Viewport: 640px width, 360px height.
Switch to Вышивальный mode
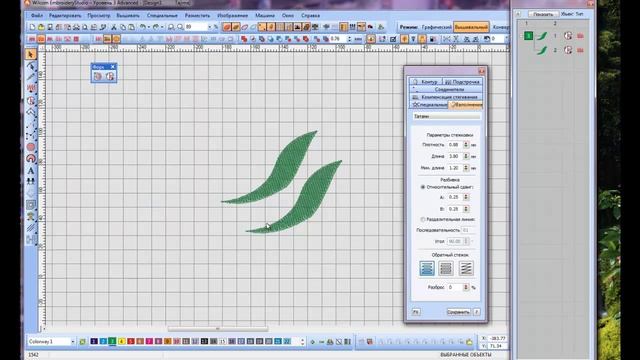pos(471,27)
